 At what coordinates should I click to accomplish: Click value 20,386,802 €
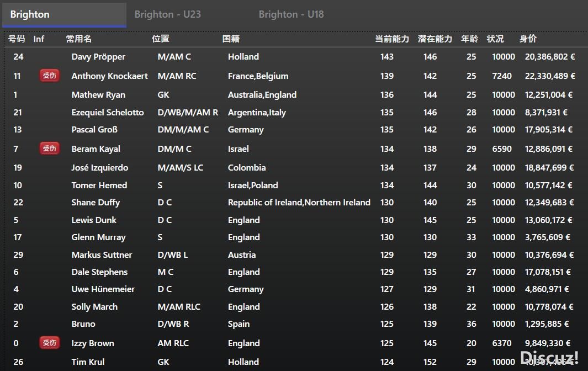[550, 57]
